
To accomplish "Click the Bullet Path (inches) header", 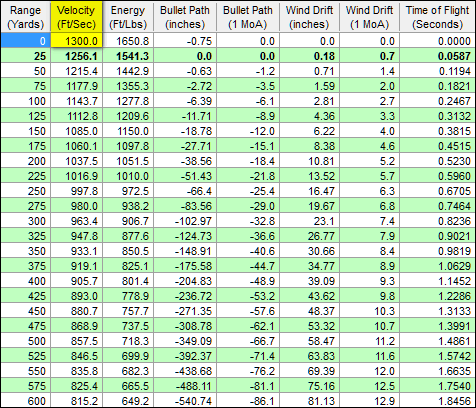I will click(x=185, y=18).
